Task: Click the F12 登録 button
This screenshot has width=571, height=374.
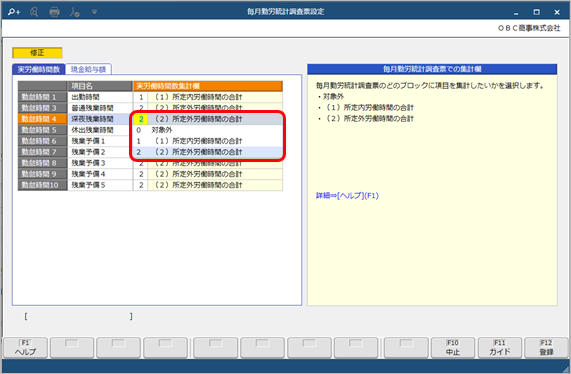Action: tap(546, 348)
